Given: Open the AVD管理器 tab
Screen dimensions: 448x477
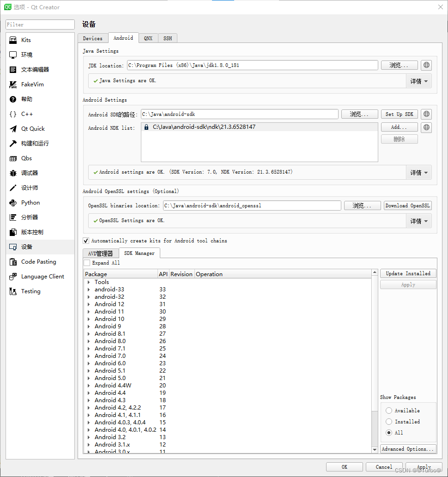Looking at the screenshot, I should 100,254.
